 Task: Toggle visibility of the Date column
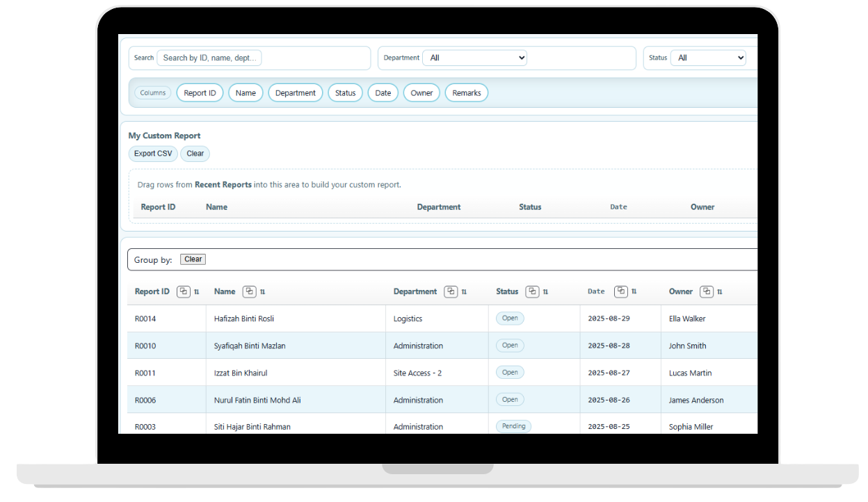pos(383,92)
